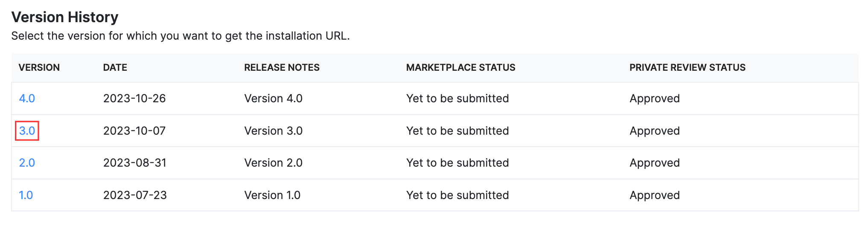Click the PRIVATE REVIEW STATUS header
Viewport: 868px width, 231px height.
click(x=687, y=67)
